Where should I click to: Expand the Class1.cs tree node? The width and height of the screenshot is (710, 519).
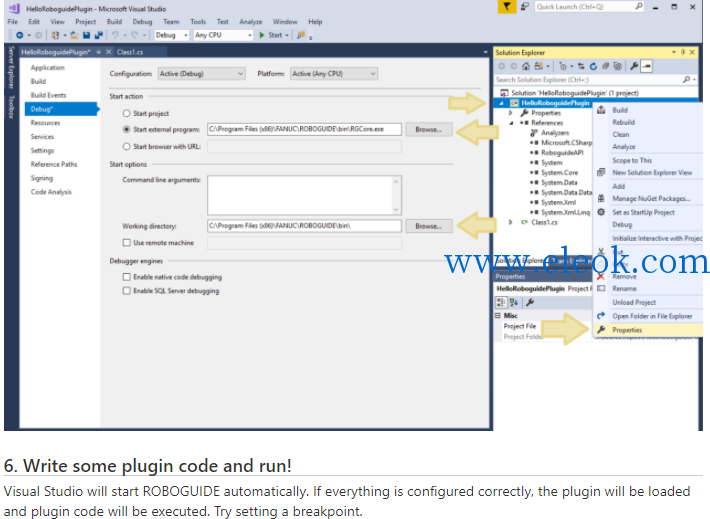(x=511, y=222)
